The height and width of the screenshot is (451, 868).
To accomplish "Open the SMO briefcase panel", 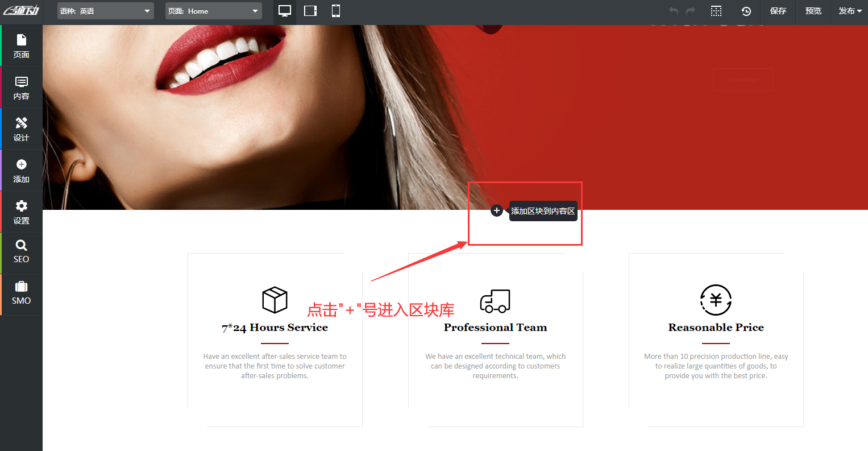I will click(22, 293).
